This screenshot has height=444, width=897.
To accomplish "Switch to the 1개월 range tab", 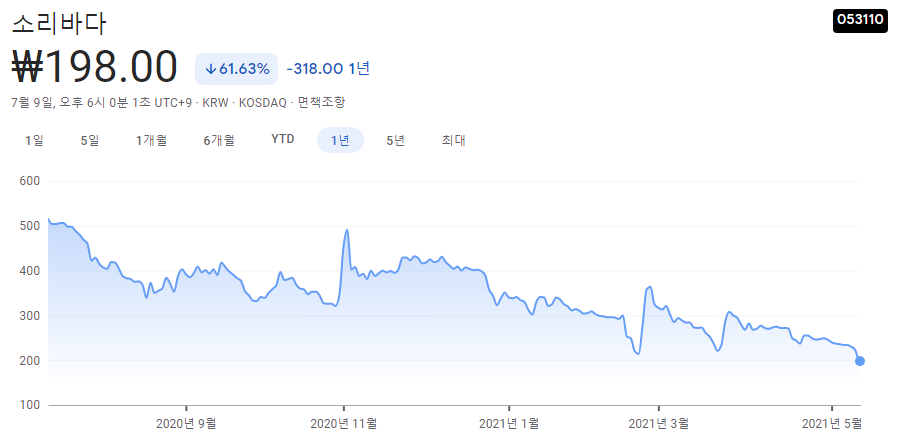I will coord(152,140).
